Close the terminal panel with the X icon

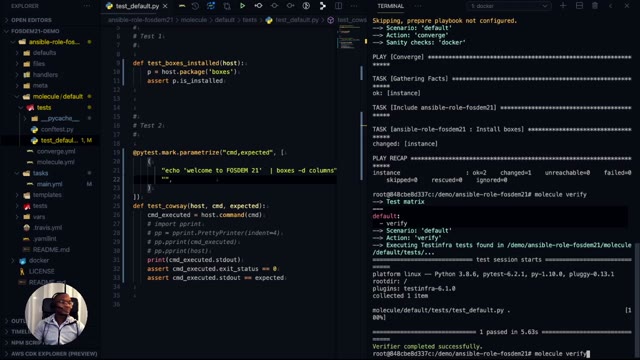click(627, 6)
